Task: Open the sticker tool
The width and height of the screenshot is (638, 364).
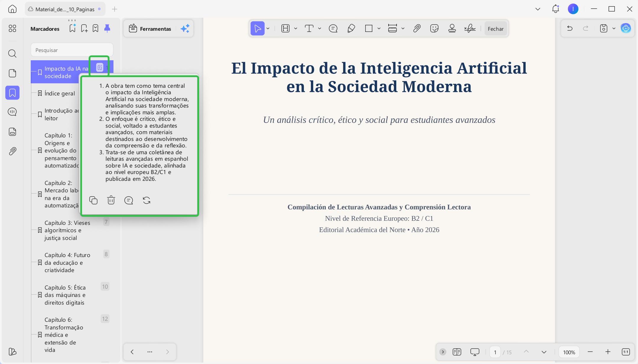Action: [x=434, y=29]
